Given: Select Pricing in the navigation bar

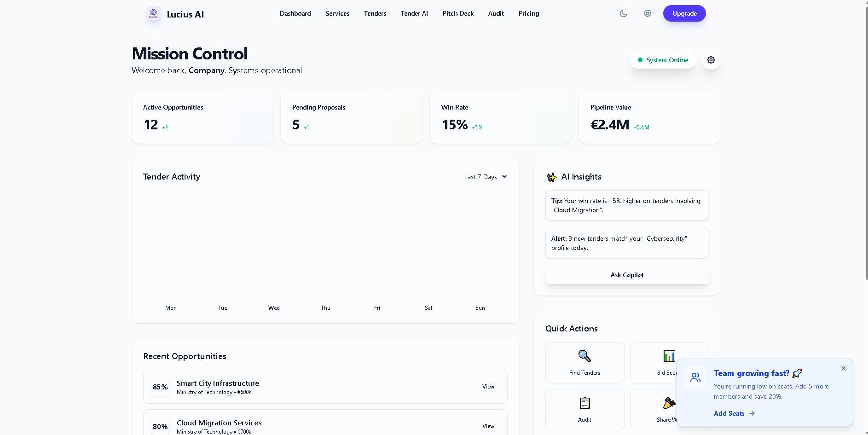Looking at the screenshot, I should [528, 13].
